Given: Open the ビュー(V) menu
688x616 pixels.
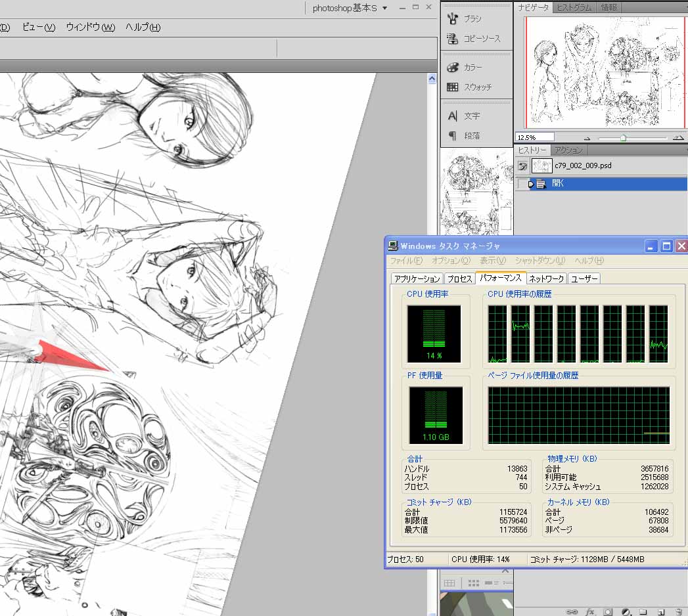Looking at the screenshot, I should tap(39, 27).
